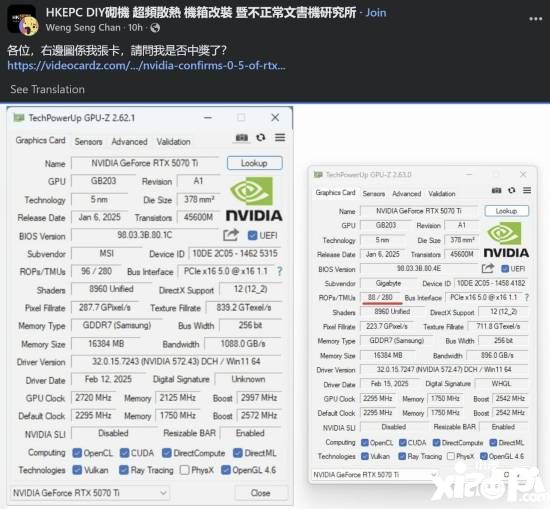
Task: Click the refresh icon in right GPU-Z window
Action: pyautogui.click(x=512, y=190)
